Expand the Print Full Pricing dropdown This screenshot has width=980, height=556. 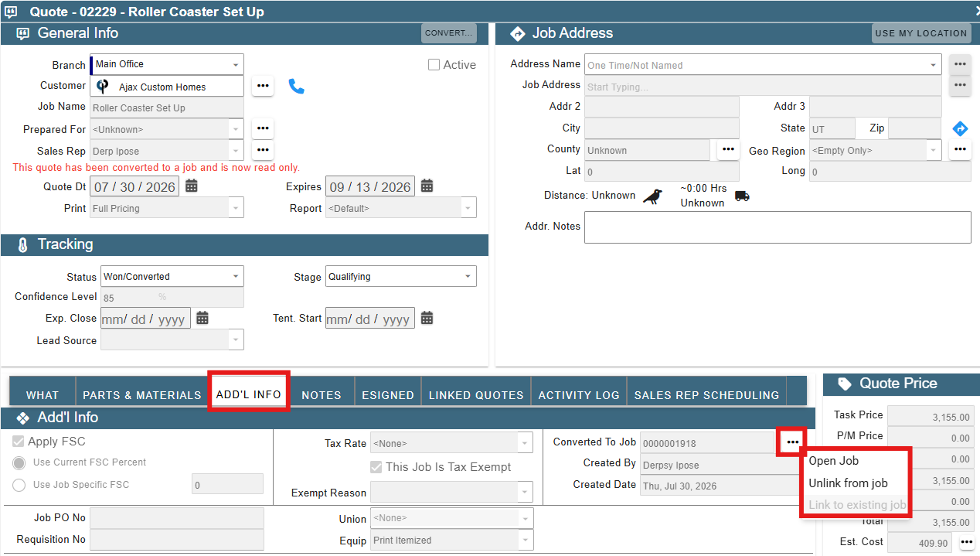236,207
